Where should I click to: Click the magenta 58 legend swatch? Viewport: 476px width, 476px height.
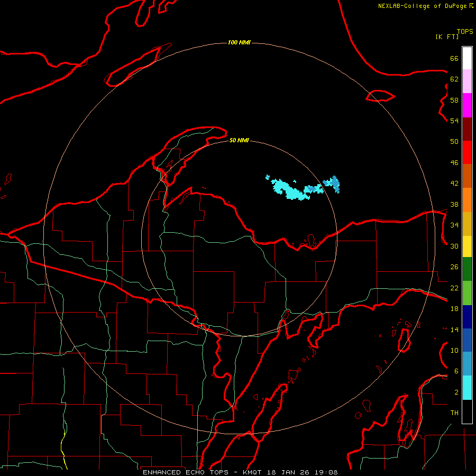(467, 105)
